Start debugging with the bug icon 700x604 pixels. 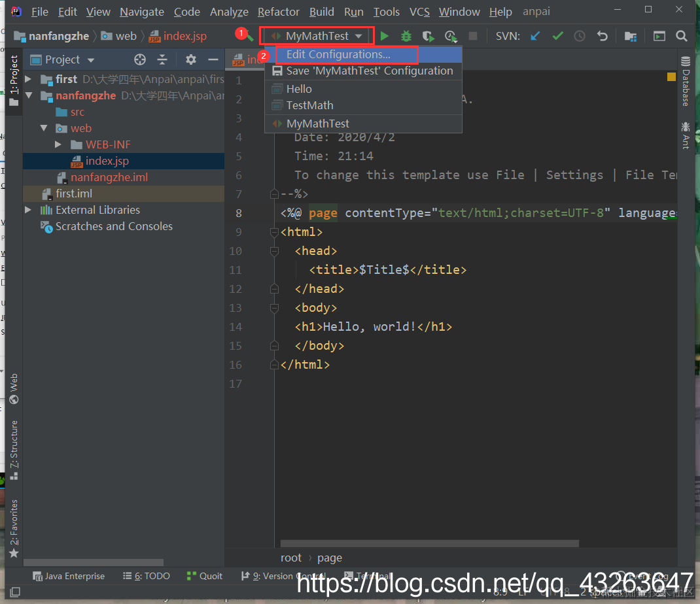[x=406, y=36]
